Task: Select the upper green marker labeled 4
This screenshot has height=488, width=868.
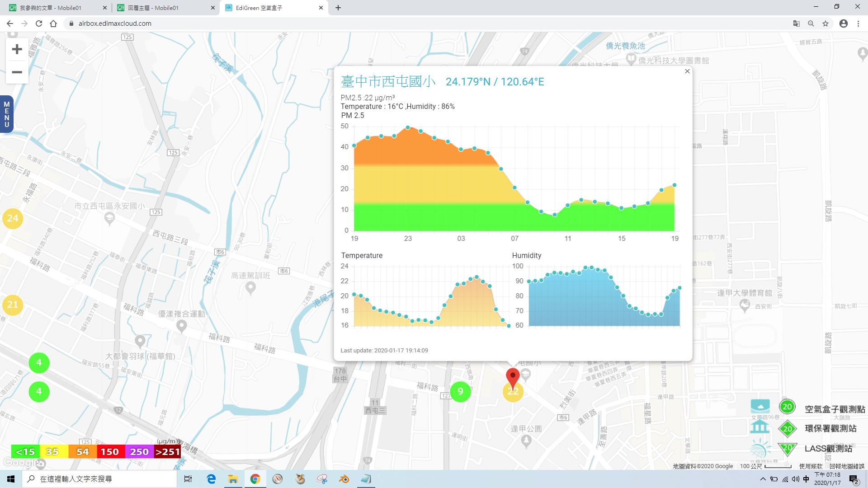Action: pyautogui.click(x=39, y=362)
